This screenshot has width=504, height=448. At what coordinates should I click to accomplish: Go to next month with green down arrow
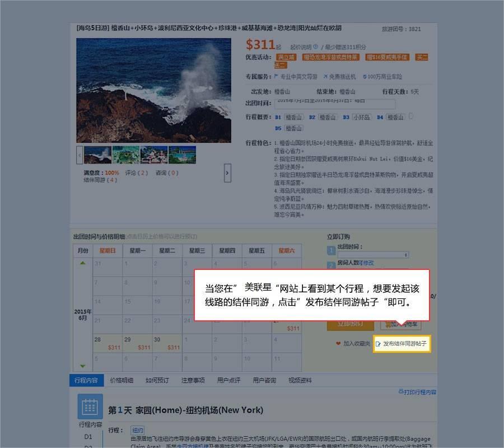[83, 366]
